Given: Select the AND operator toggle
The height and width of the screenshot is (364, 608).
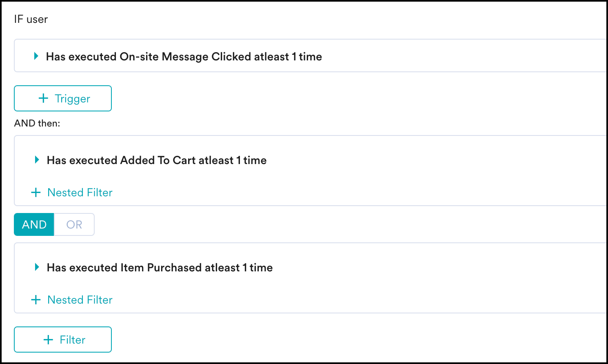Looking at the screenshot, I should click(x=34, y=224).
